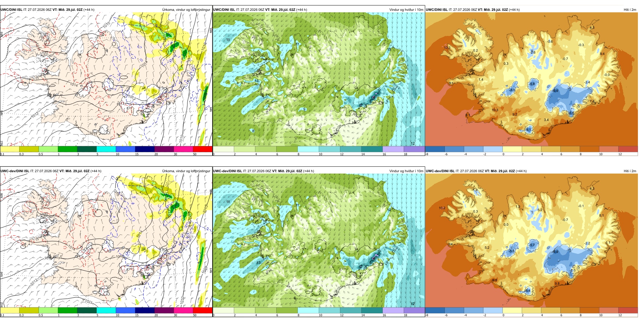The image size is (644, 322).
Task: Click the pink 30 mm swatch in UWC/DINI precipitation legend
Action: (x=183, y=149)
